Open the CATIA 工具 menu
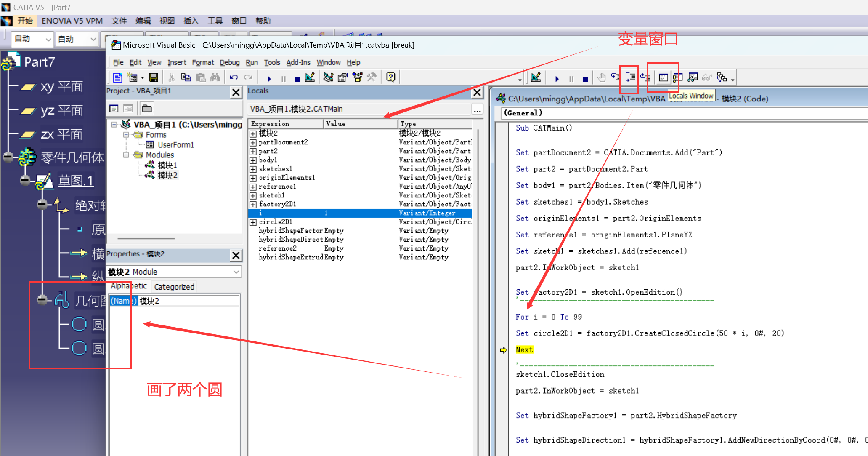 coord(215,21)
